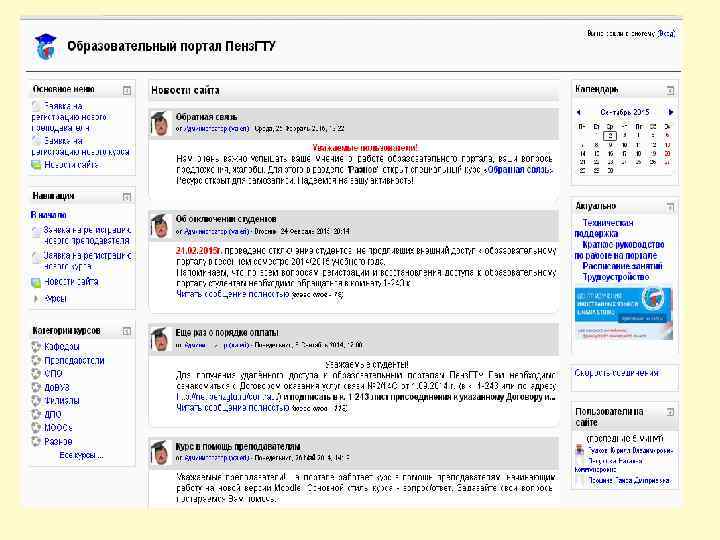The height and width of the screenshot is (540, 720).
Task: Click author avatar of Обратная связь post
Action: 160,123
